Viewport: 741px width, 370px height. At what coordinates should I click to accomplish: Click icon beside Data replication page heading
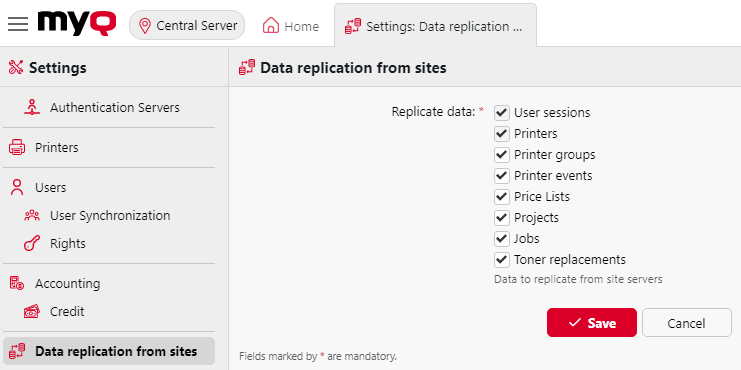[x=247, y=68]
